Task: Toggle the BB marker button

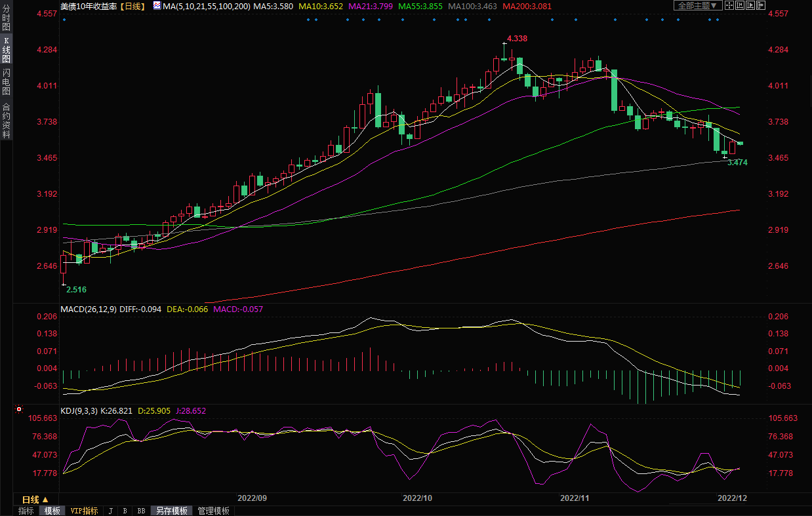Action: [141, 511]
